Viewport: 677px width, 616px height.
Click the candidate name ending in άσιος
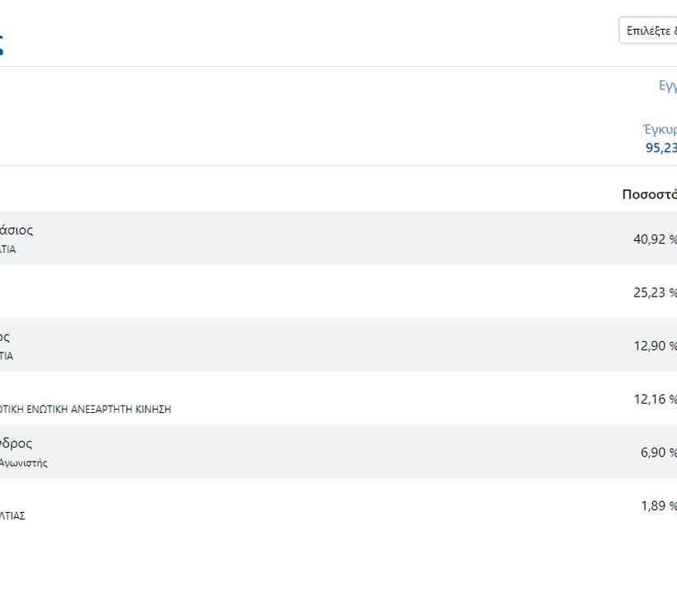(17, 230)
